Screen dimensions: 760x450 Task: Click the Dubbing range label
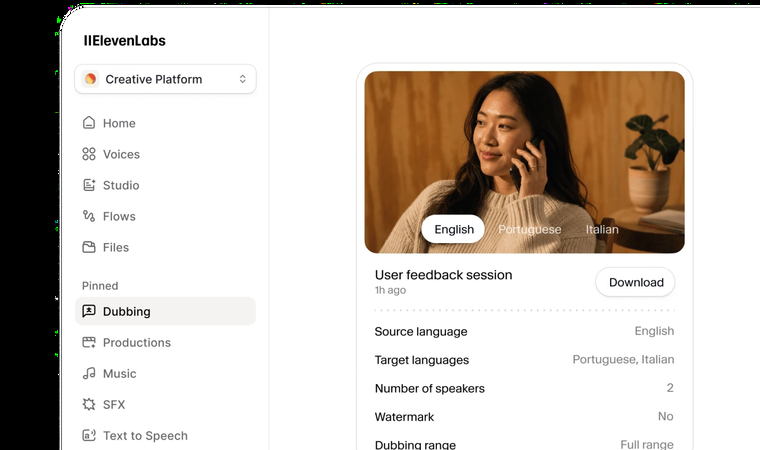415,444
